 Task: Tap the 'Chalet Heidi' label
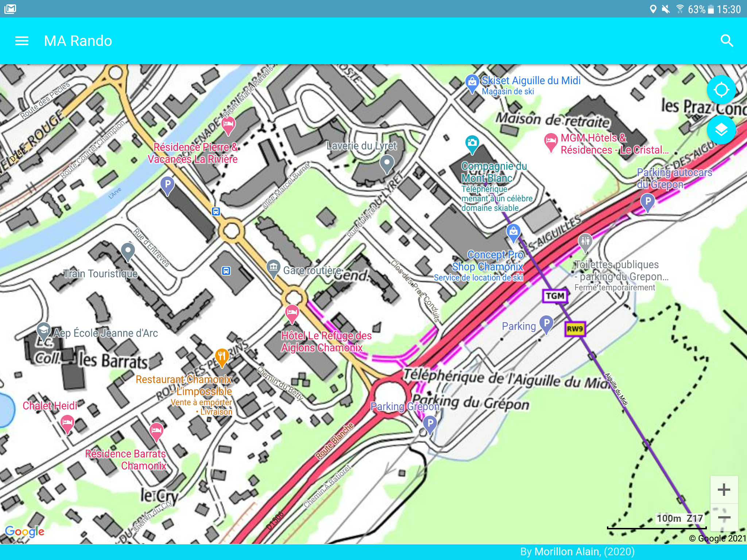point(50,406)
